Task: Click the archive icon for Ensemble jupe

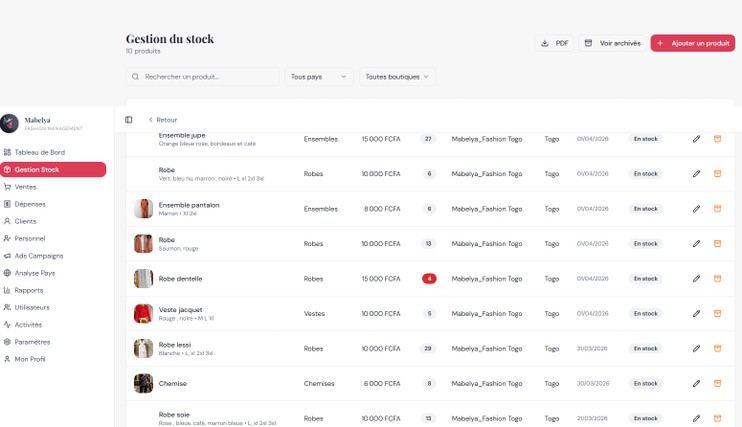Action: 717,139
